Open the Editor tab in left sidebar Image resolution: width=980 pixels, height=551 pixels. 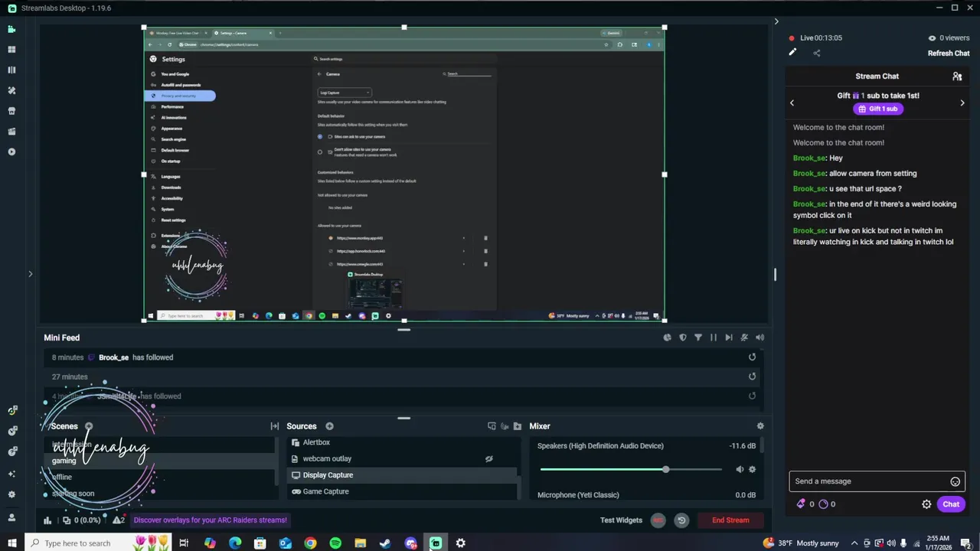(11, 29)
